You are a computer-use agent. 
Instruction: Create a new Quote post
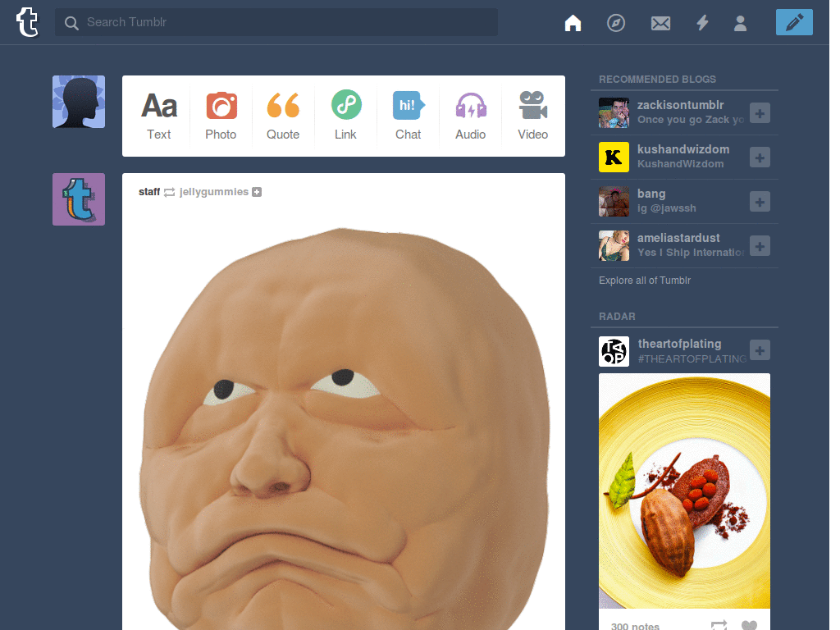coord(283,116)
